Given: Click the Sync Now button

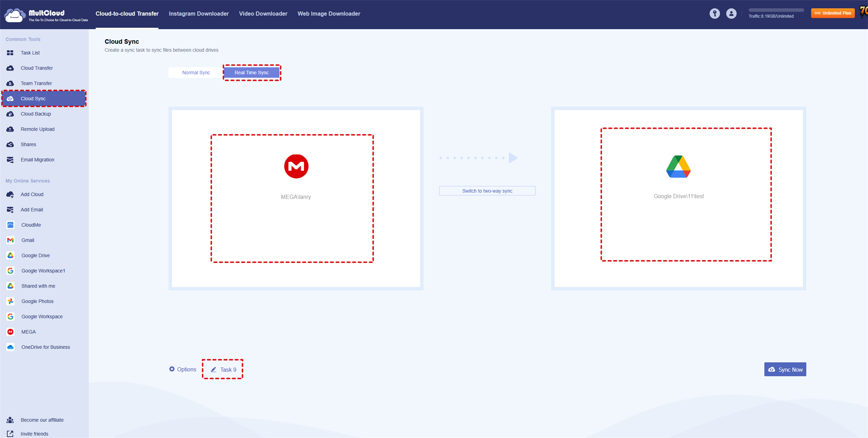Looking at the screenshot, I should pos(785,369).
